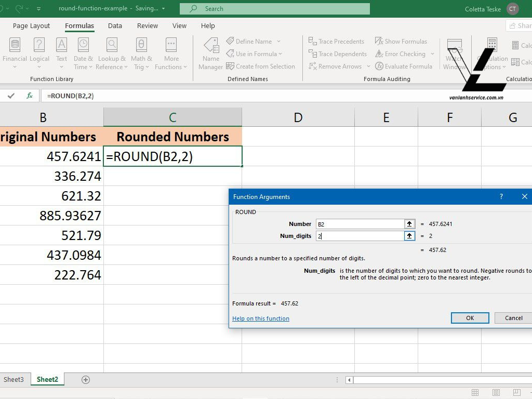Click OK in Function Arguments dialog
This screenshot has height=399, width=532.
[469, 317]
